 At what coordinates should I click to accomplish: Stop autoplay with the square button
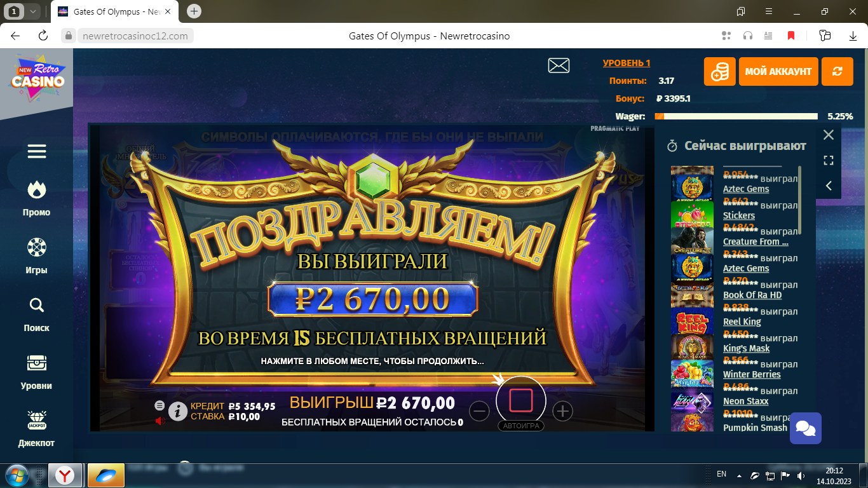coord(520,401)
